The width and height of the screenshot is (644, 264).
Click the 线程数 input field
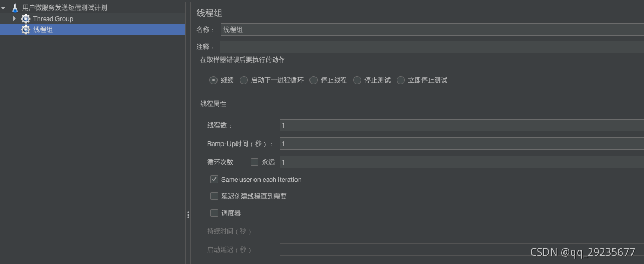[x=462, y=125]
